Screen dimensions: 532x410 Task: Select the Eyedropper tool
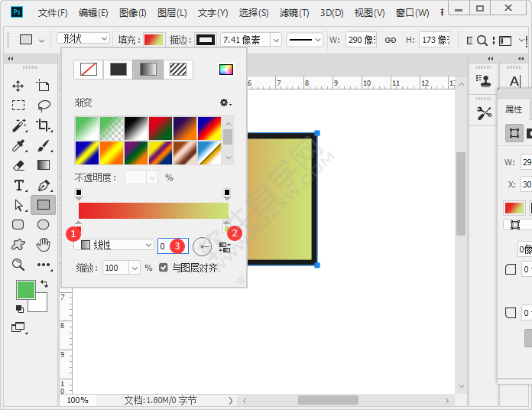click(19, 145)
